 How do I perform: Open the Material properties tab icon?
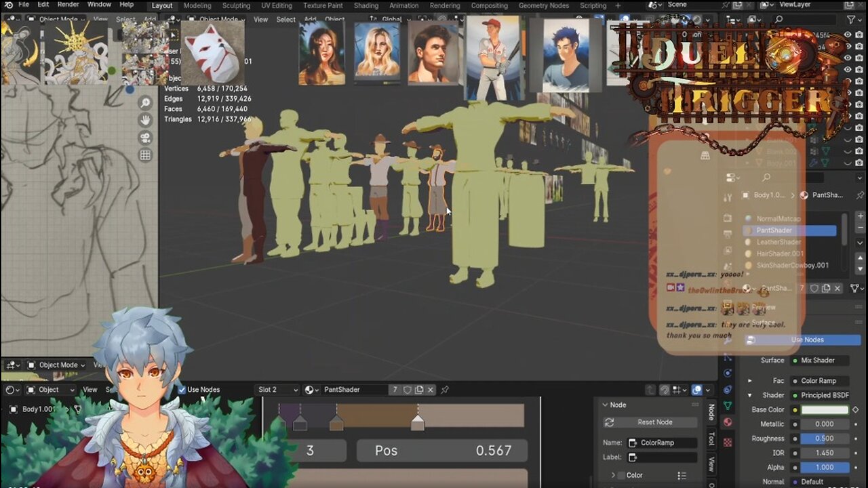pyautogui.click(x=728, y=422)
